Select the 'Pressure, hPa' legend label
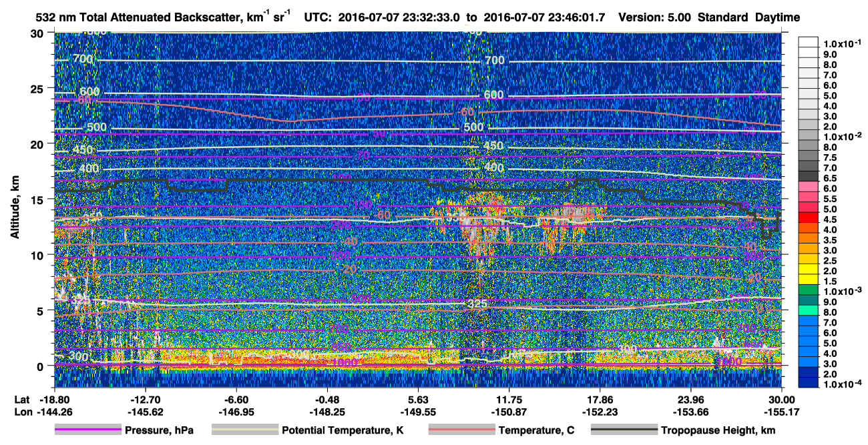 click(159, 430)
